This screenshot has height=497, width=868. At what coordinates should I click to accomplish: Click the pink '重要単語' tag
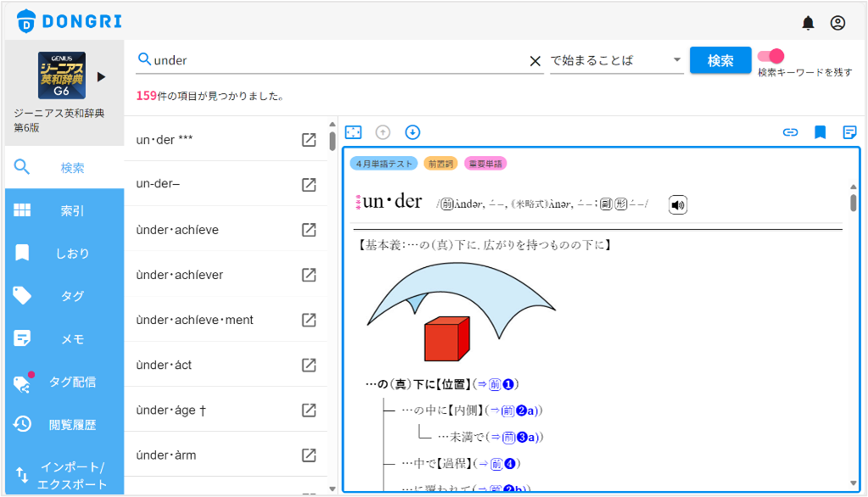(485, 164)
